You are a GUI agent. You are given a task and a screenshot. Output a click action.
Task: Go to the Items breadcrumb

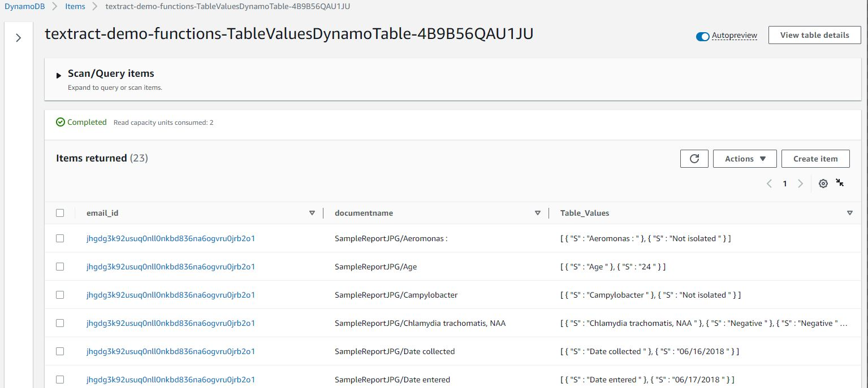coord(75,6)
